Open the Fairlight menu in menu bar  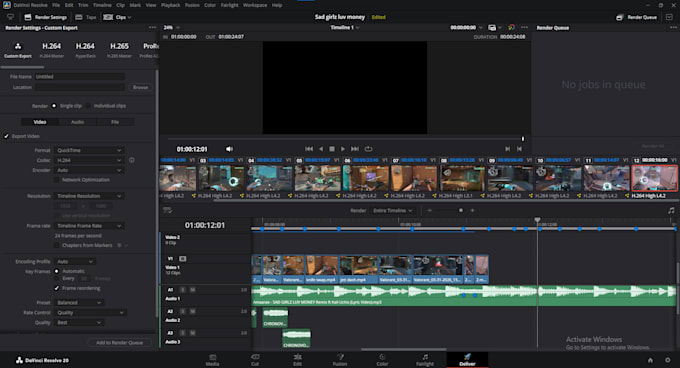(229, 5)
